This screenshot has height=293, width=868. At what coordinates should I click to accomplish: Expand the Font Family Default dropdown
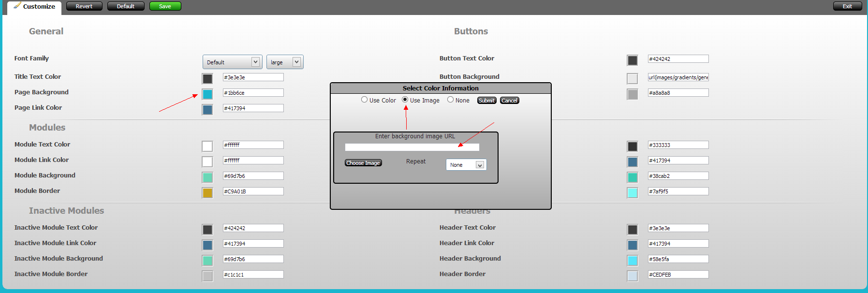pyautogui.click(x=232, y=62)
